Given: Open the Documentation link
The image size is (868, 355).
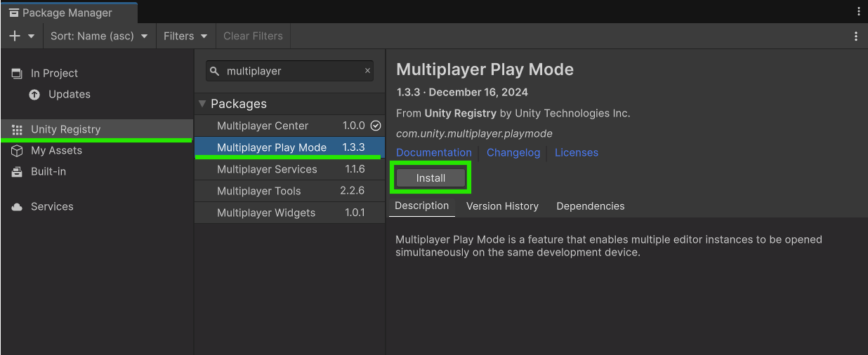Looking at the screenshot, I should (x=434, y=152).
